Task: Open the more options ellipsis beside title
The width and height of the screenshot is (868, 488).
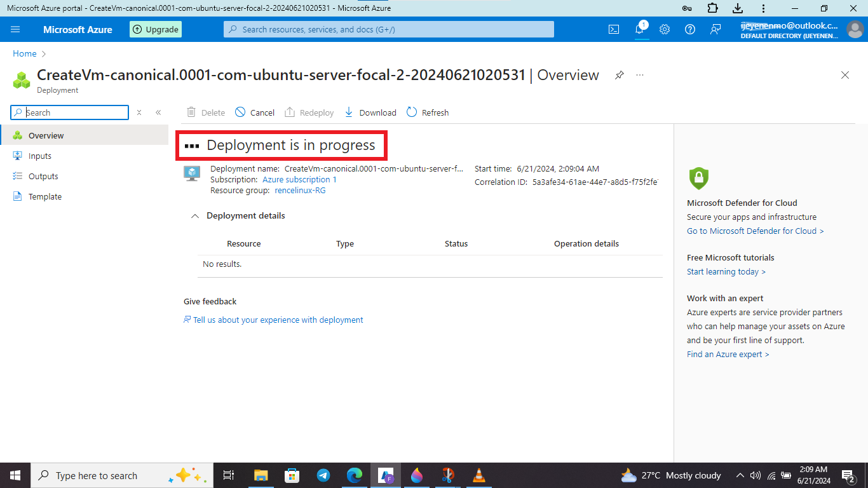Action: pos(640,75)
